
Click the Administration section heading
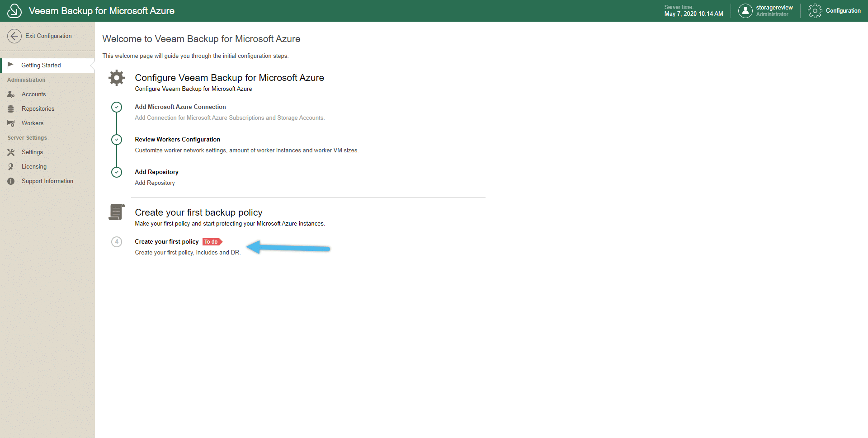(x=26, y=80)
